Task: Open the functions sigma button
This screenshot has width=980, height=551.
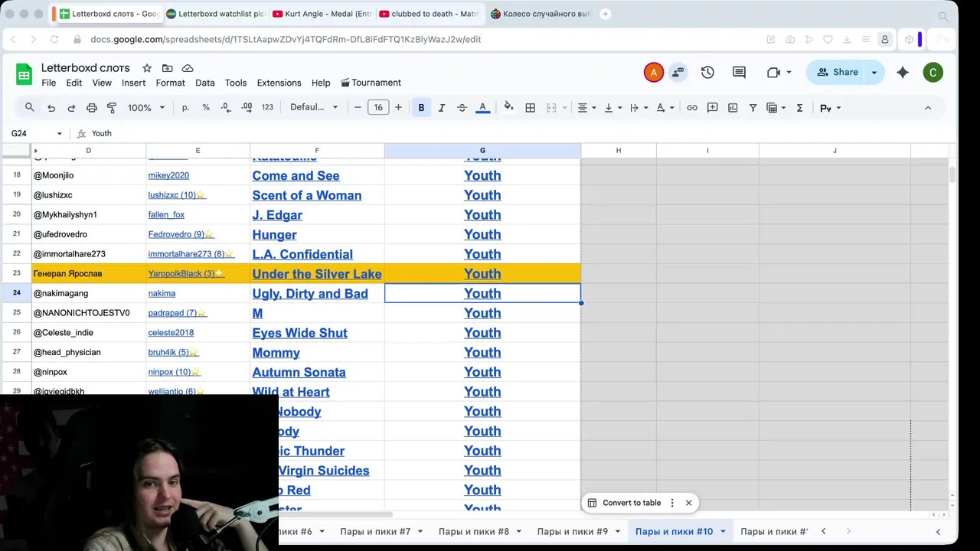Action: 799,108
